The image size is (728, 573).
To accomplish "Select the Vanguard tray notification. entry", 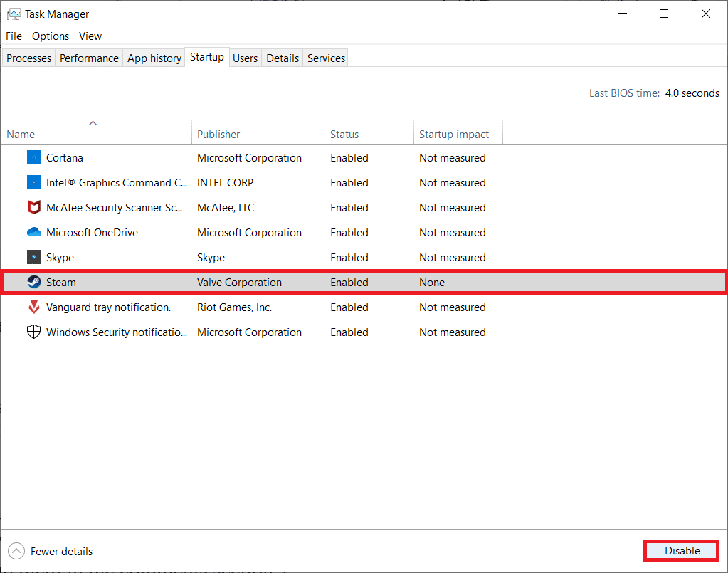I will tap(108, 307).
